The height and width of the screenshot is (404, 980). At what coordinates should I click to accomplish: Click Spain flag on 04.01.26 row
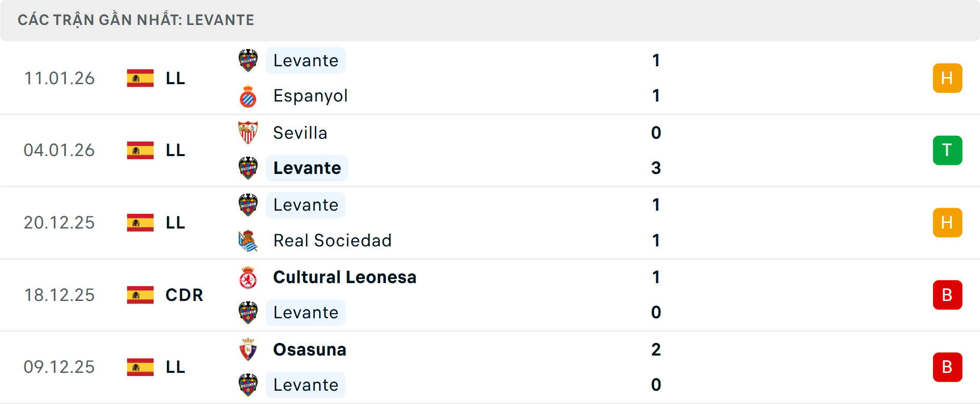point(140,150)
